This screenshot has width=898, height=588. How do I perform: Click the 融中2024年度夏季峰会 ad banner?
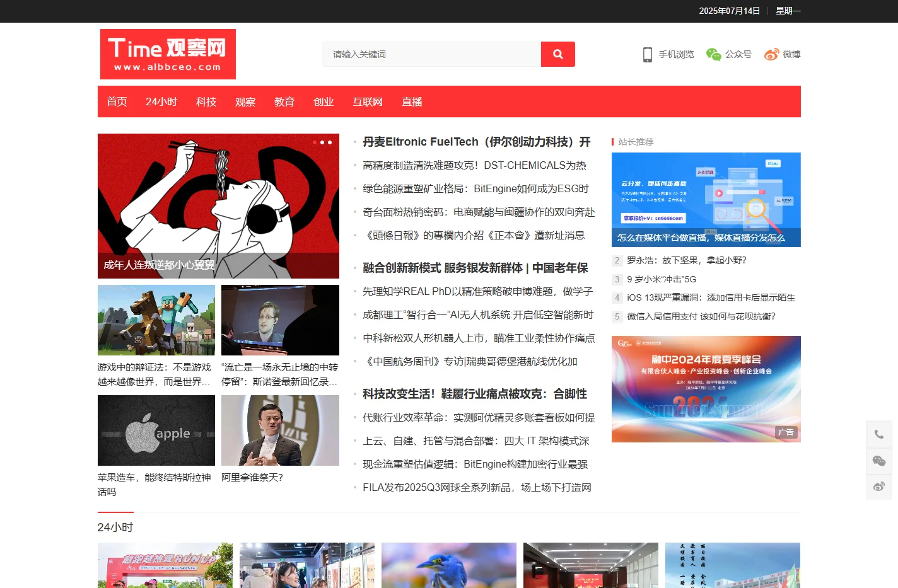click(706, 389)
